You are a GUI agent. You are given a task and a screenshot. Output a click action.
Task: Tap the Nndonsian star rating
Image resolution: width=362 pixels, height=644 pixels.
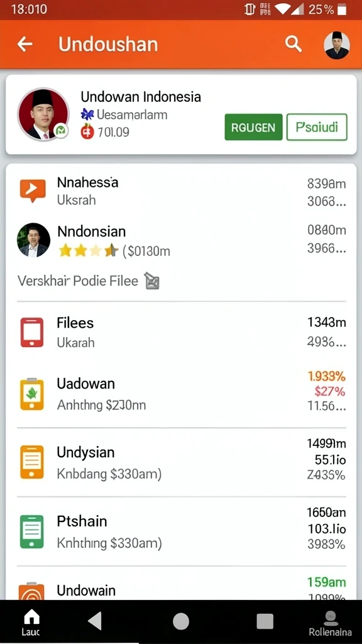pos(88,250)
